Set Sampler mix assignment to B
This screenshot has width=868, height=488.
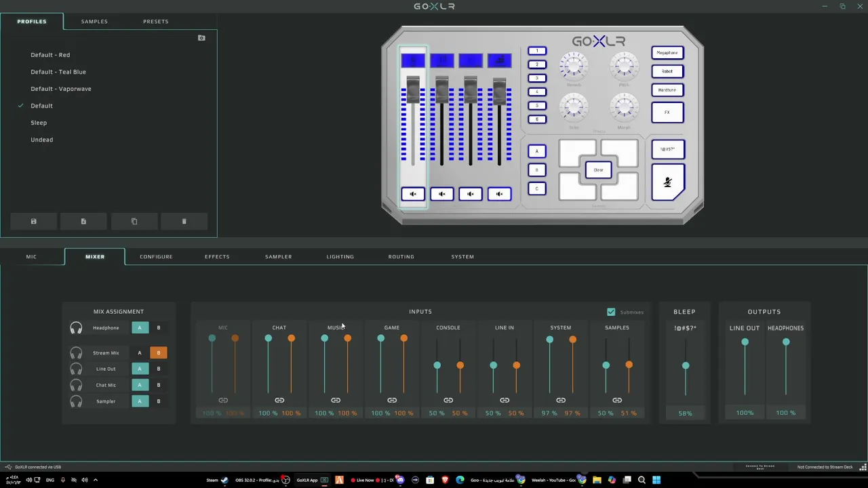pos(159,401)
